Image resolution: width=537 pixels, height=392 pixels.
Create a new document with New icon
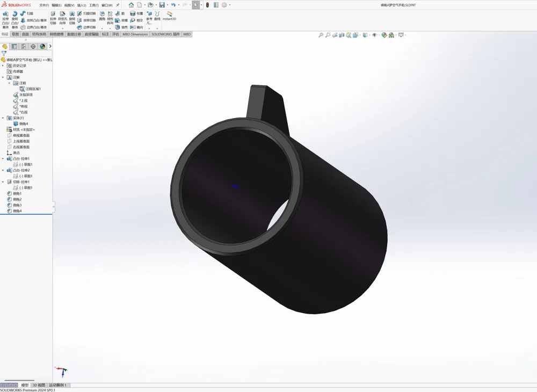pos(140,5)
